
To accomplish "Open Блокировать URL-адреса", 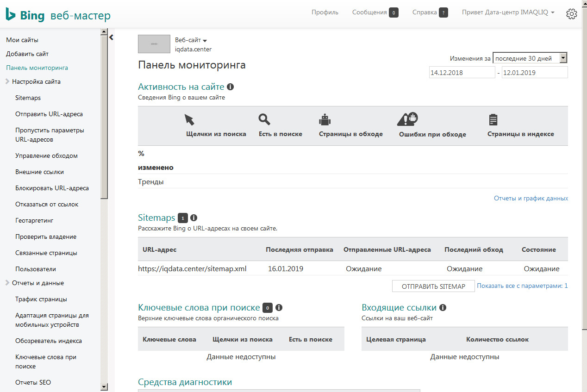I will (52, 188).
